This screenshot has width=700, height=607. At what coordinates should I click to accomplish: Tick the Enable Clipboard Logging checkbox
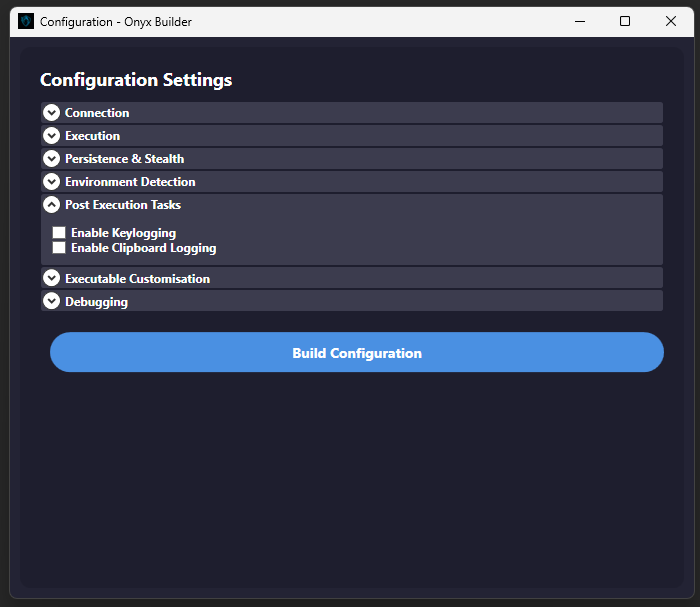tap(59, 248)
